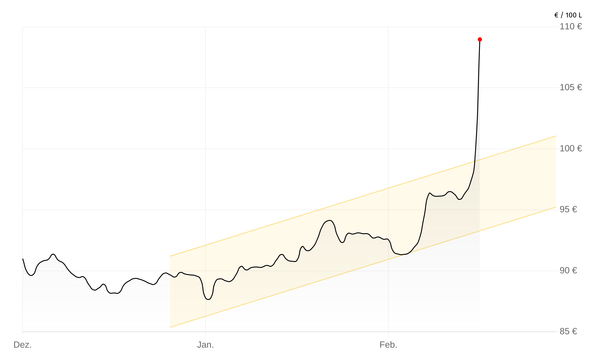Click the "Dez." month axis label
Image resolution: width=591 pixels, height=364 pixels.
coord(23,345)
